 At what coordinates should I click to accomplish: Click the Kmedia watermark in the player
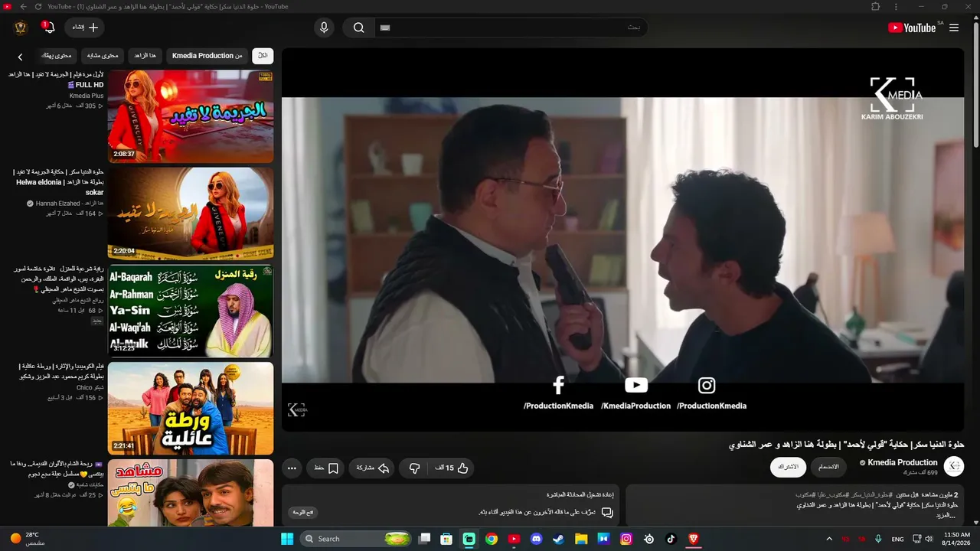pos(297,409)
